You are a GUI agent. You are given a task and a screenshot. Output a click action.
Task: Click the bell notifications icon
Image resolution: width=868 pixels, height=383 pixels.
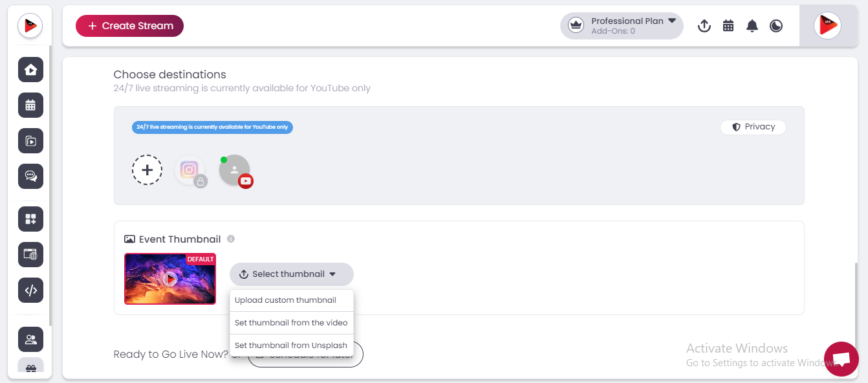(752, 26)
